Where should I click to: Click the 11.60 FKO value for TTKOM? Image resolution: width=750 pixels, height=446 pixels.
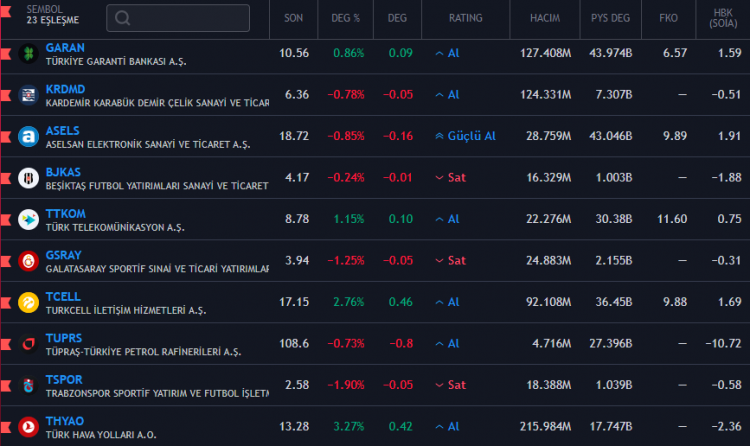click(672, 220)
